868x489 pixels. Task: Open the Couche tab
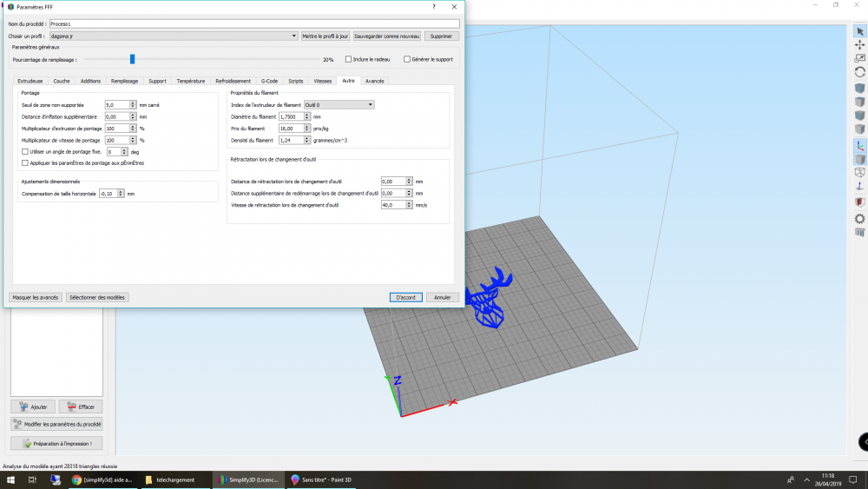[x=62, y=81]
